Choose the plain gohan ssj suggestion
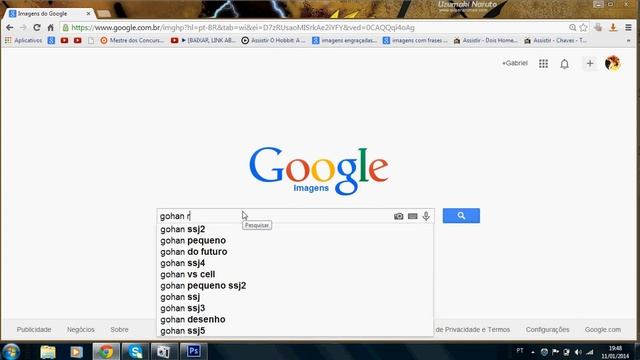Screen dimensions: 640x360 (x=295, y=297)
